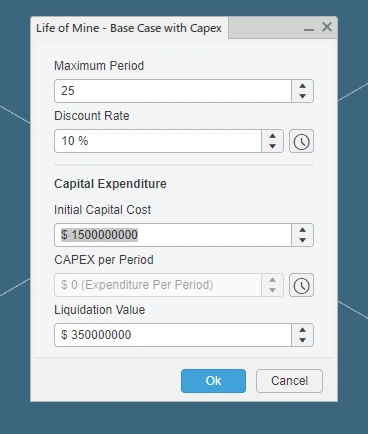The image size is (368, 434).
Task: Confirm settings with the Ok button
Action: [213, 381]
